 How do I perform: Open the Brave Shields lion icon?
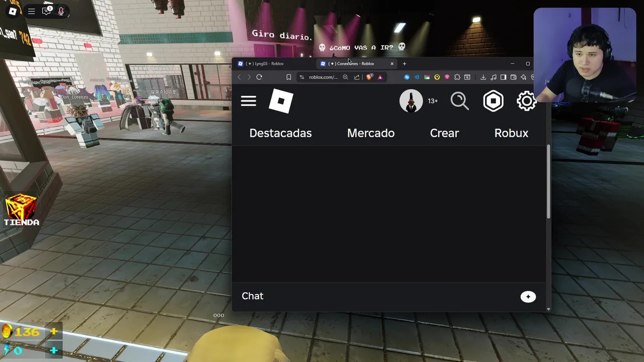click(x=369, y=77)
